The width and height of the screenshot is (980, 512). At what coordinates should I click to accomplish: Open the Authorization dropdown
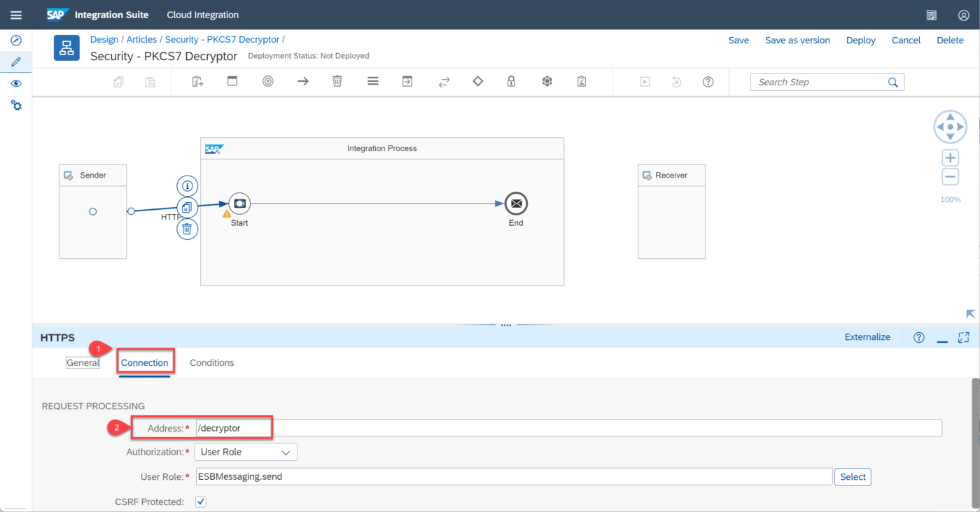coord(246,452)
